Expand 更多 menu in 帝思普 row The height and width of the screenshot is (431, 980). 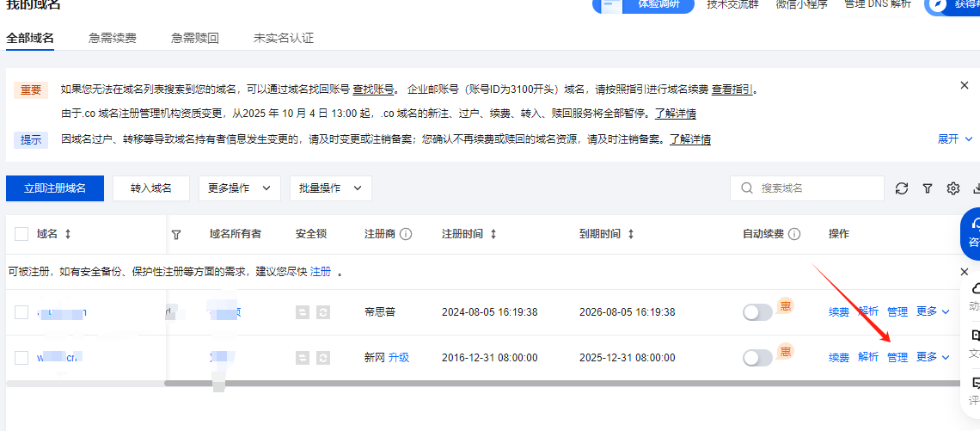click(x=933, y=311)
